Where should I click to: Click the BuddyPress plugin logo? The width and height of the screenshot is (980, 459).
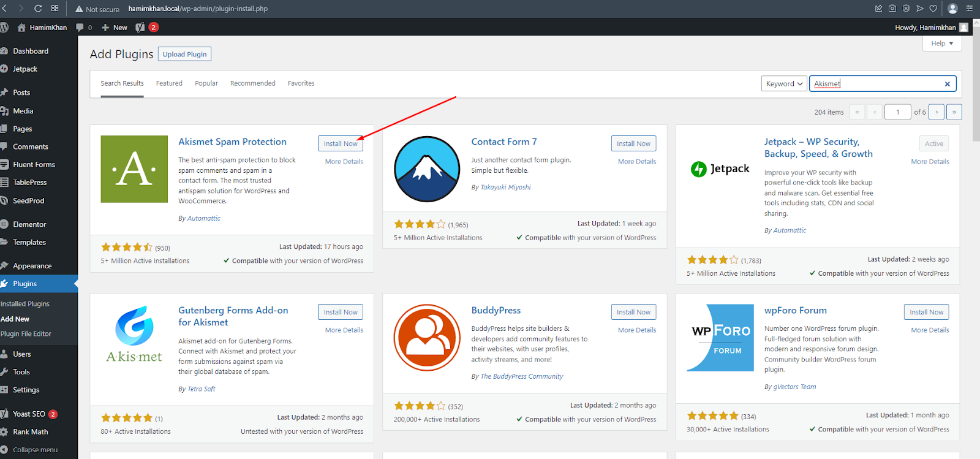427,338
